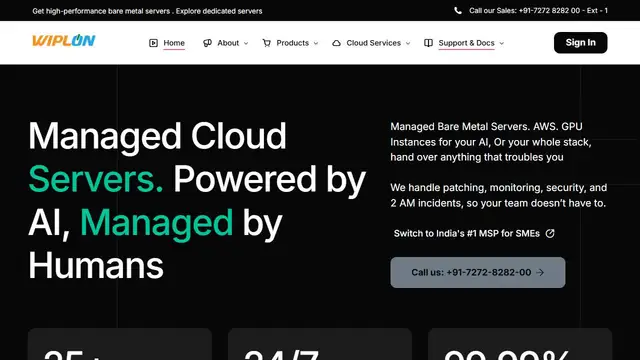The image size is (640, 360).
Task: Open the Support & Docs menu
Action: [x=466, y=43]
